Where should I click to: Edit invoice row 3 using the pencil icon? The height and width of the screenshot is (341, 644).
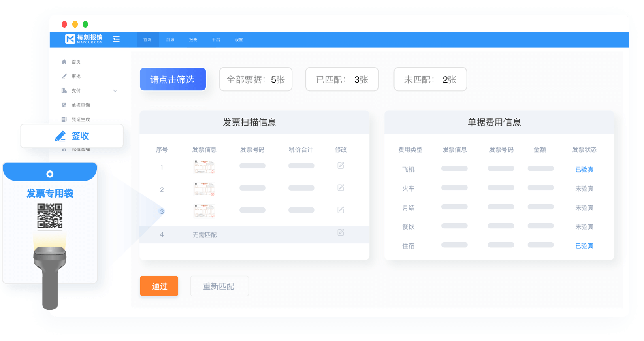341,210
